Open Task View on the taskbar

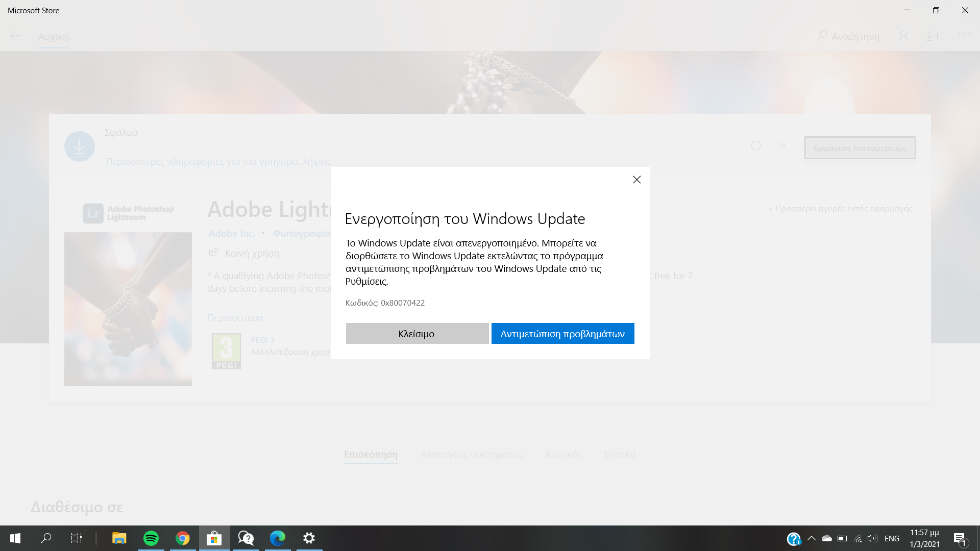[x=76, y=538]
